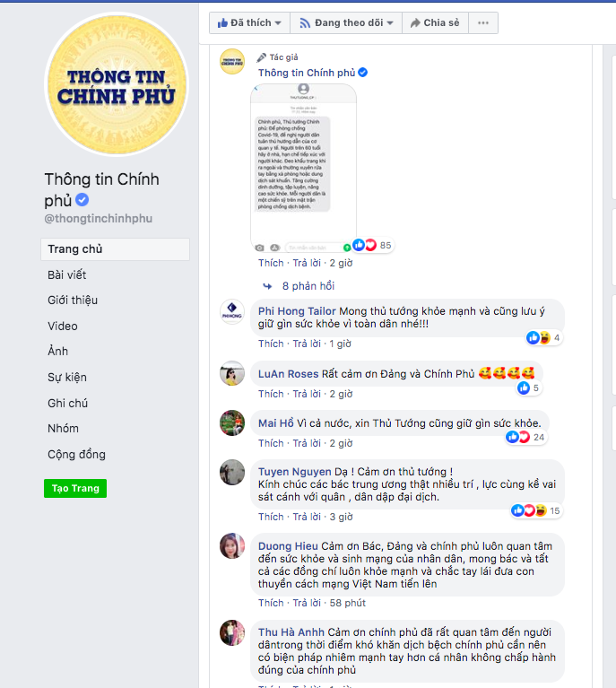The width and height of the screenshot is (616, 688).
Task: Click the reply arrow next to 8 phản hồi
Action: (x=267, y=286)
